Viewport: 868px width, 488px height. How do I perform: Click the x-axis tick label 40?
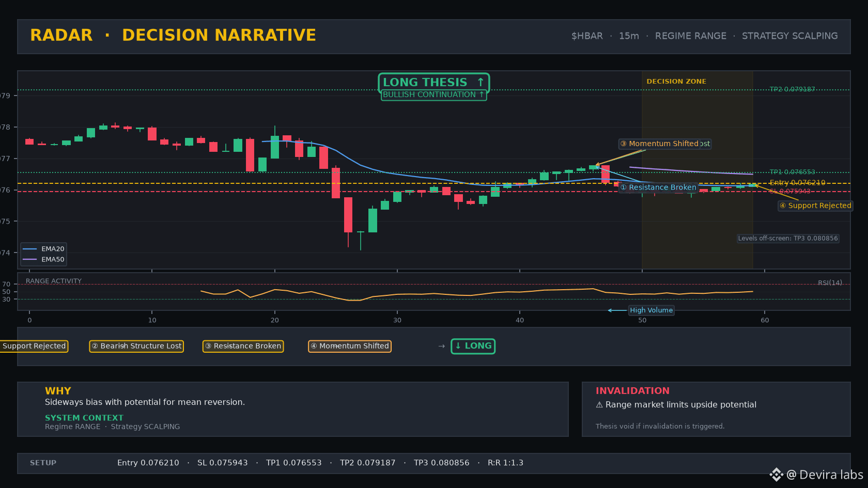coord(520,320)
